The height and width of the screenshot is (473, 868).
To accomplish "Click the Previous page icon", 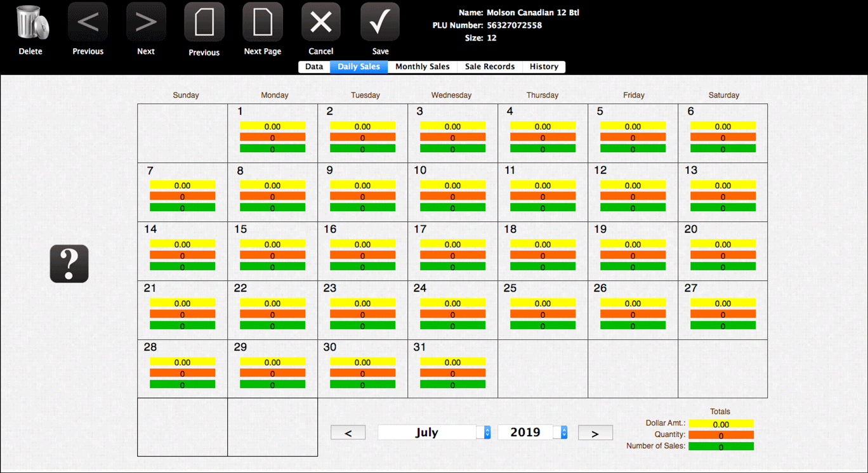I will [x=204, y=23].
